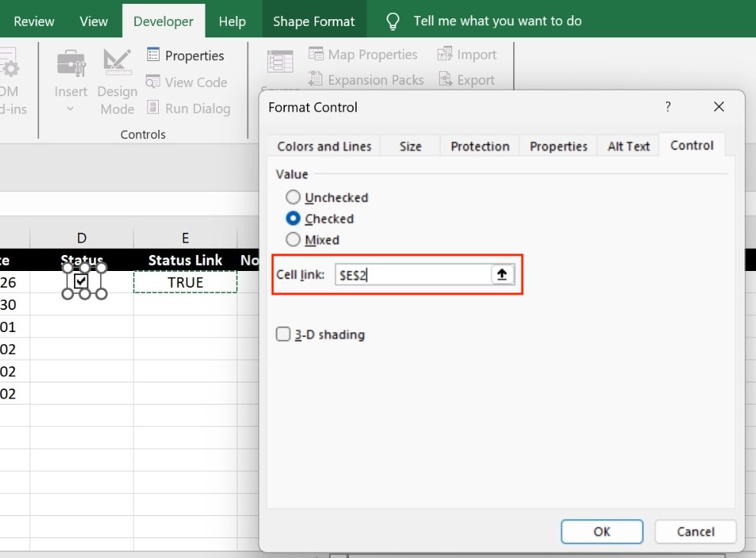Open the Properties pane from Controls group

(x=186, y=55)
